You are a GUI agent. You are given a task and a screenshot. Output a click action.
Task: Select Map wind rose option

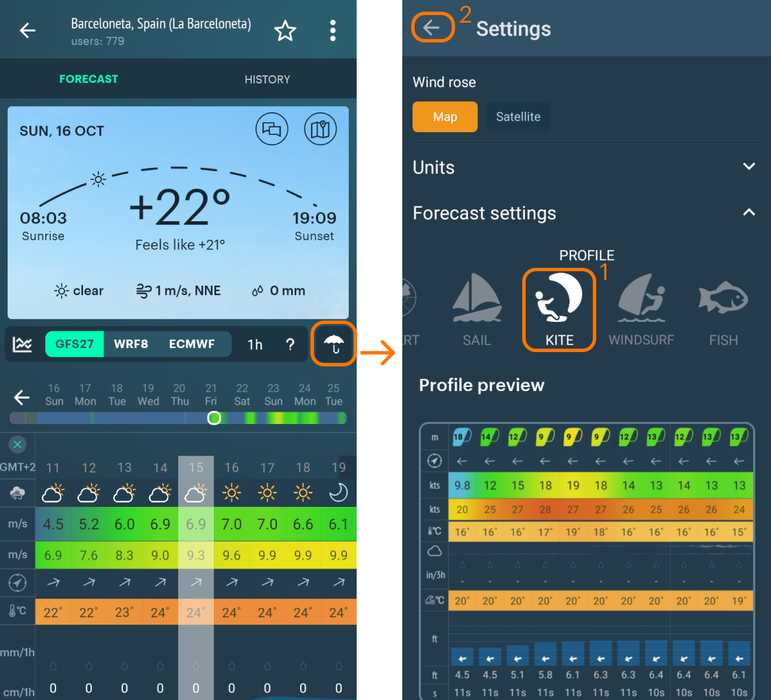445,117
